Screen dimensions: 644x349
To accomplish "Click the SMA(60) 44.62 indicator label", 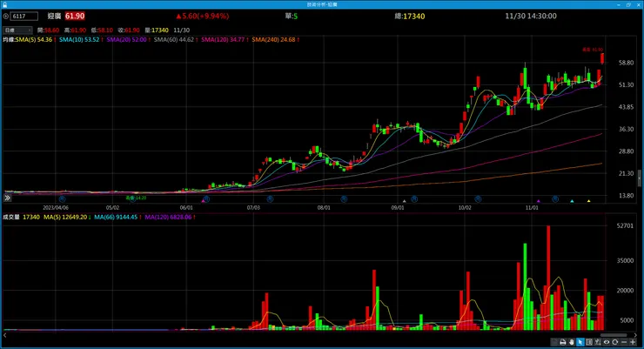I will [174, 40].
